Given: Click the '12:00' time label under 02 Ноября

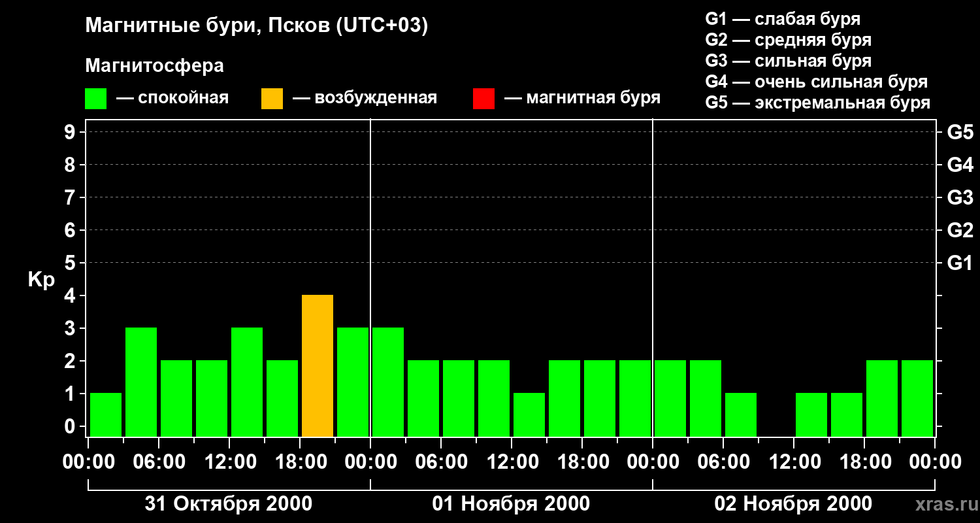Looking at the screenshot, I should [x=794, y=462].
